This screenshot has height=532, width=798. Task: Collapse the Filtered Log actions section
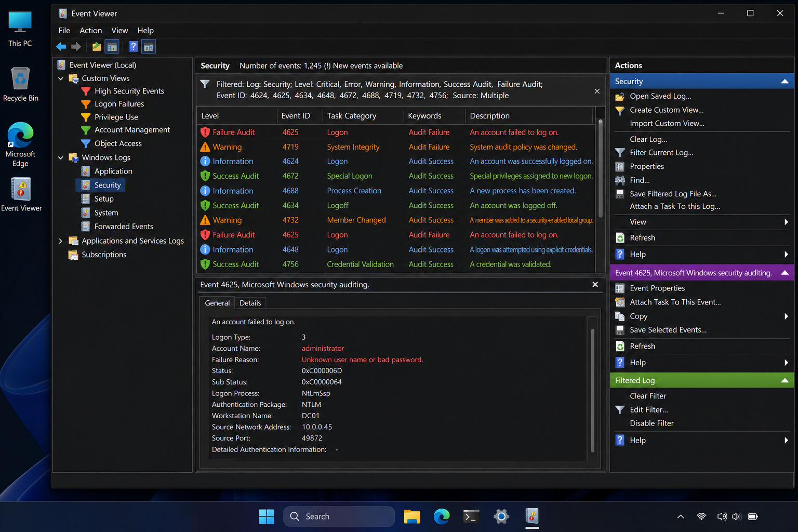tap(785, 381)
